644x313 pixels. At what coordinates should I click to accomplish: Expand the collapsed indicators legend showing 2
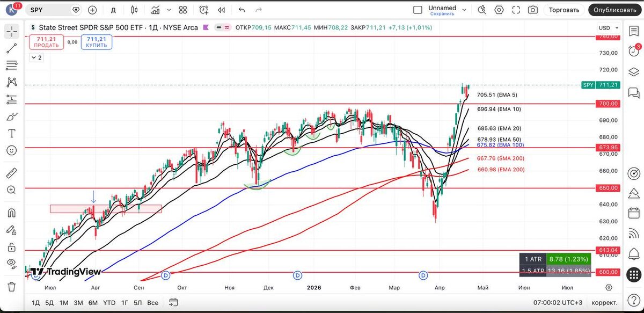pyautogui.click(x=36, y=57)
